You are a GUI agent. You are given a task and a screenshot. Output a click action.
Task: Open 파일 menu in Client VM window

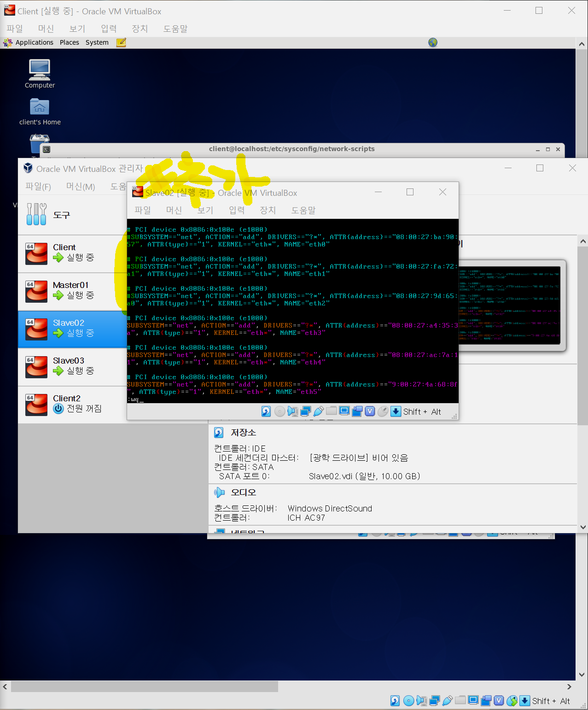click(15, 29)
